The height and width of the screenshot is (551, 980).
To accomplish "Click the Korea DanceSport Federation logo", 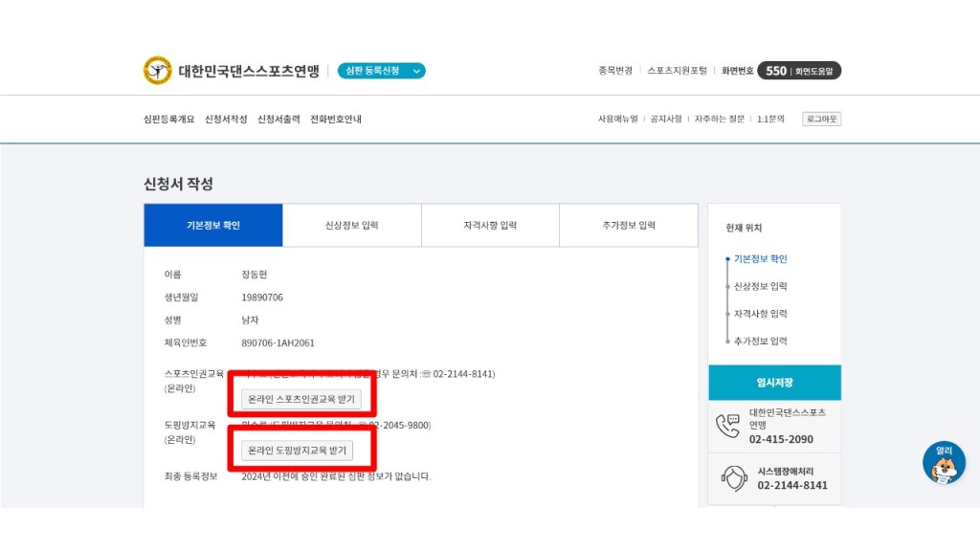I will click(x=158, y=71).
